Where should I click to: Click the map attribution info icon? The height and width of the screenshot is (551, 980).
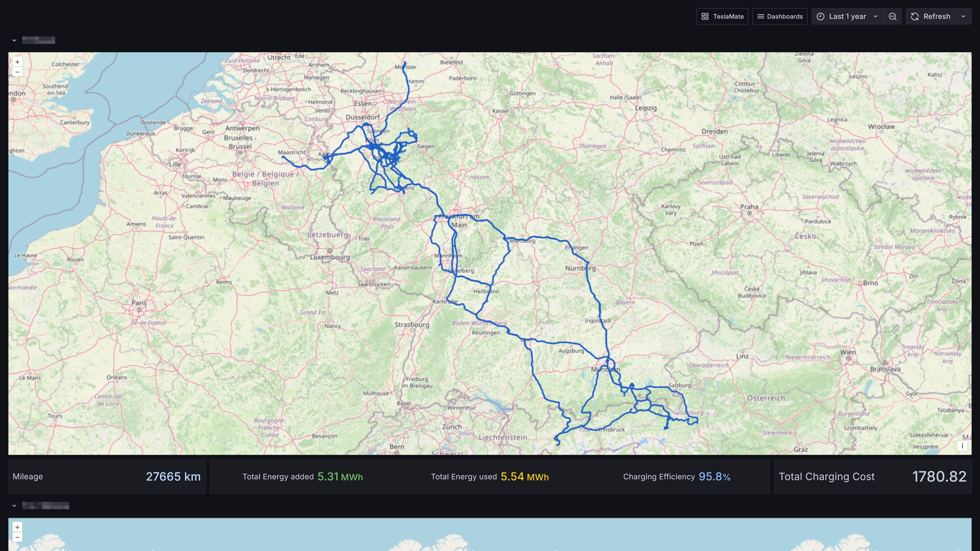click(962, 446)
